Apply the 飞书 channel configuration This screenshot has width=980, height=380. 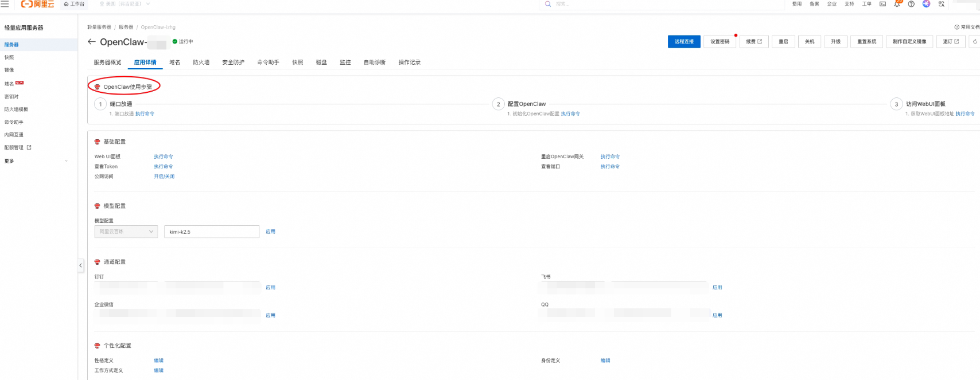tap(717, 287)
